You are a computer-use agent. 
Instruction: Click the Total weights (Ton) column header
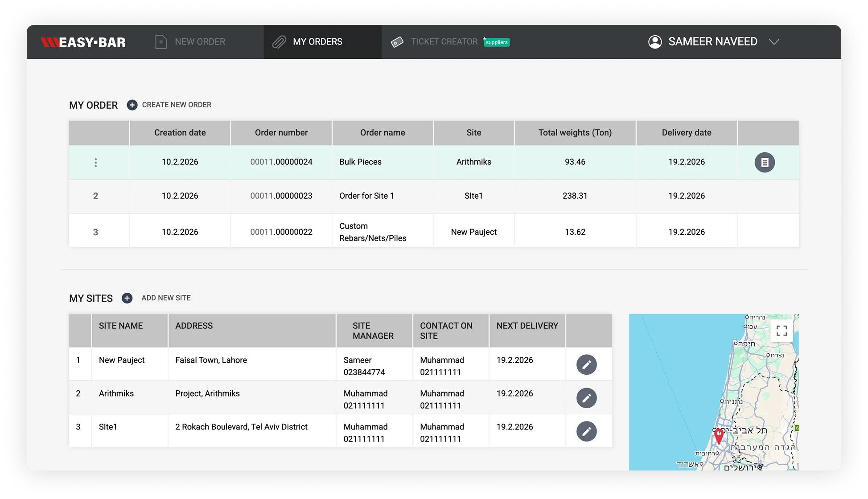tap(575, 133)
